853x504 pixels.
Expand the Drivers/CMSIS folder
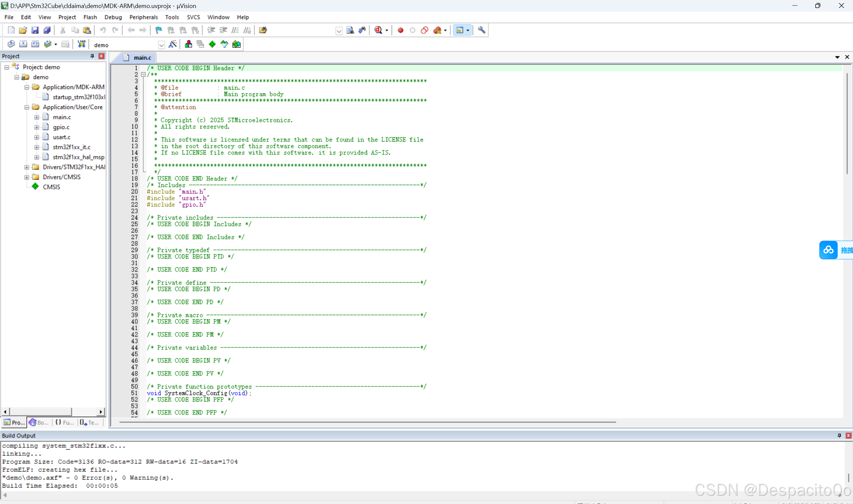pyautogui.click(x=26, y=177)
